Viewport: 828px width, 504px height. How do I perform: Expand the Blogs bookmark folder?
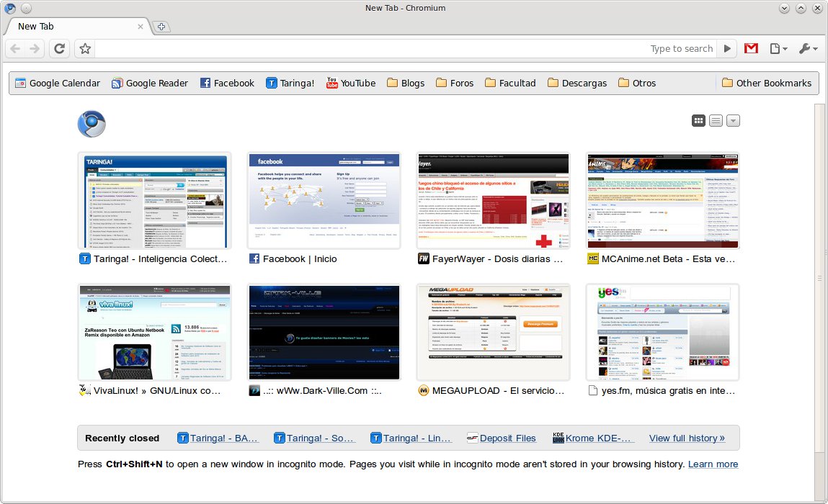point(406,83)
